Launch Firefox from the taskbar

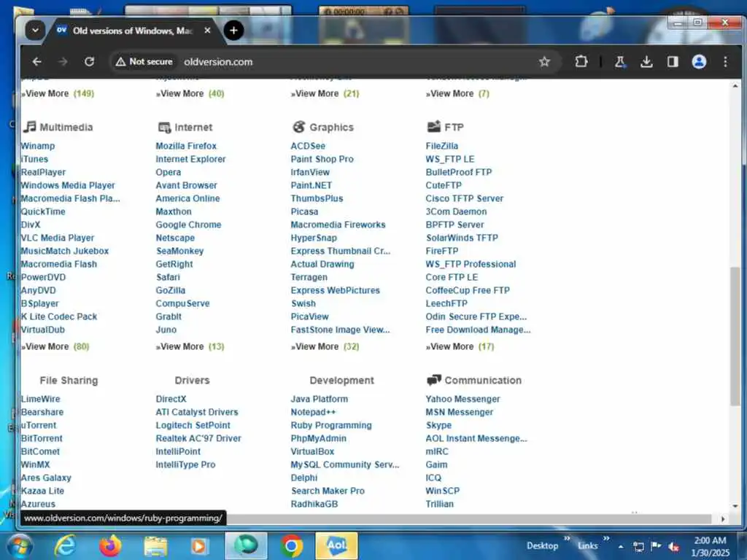tap(110, 545)
